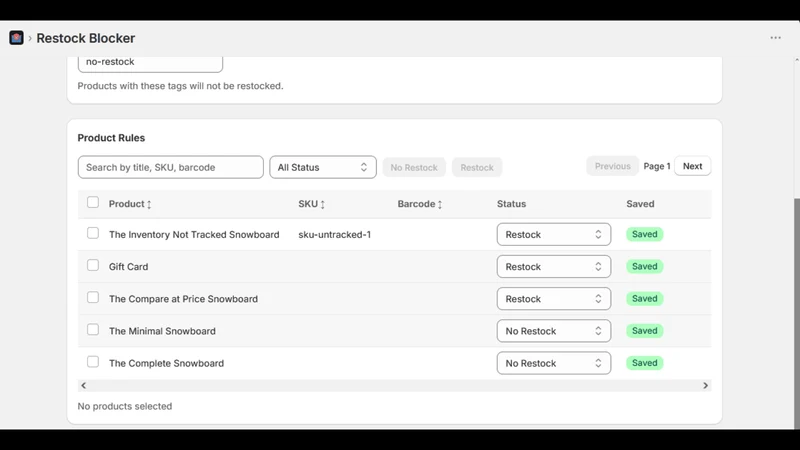The width and height of the screenshot is (800, 450).
Task: Click The Inventory Not Tracked Snowboard name
Action: click(x=194, y=235)
